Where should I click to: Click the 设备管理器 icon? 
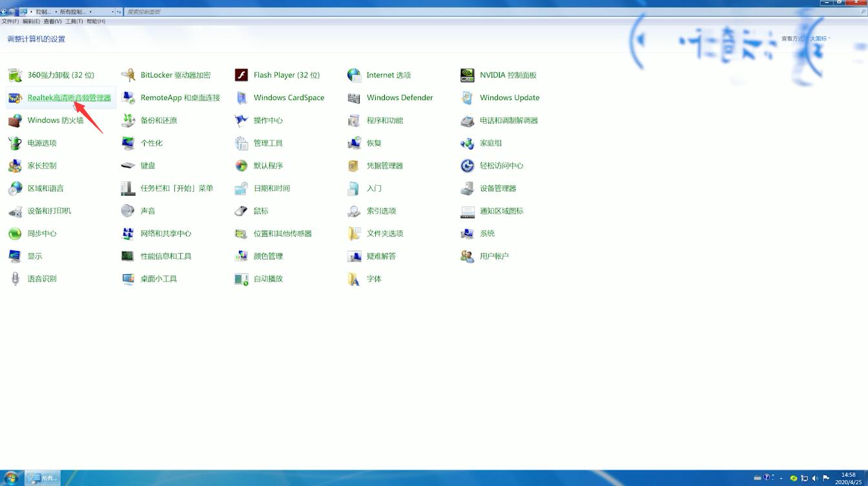pos(468,188)
